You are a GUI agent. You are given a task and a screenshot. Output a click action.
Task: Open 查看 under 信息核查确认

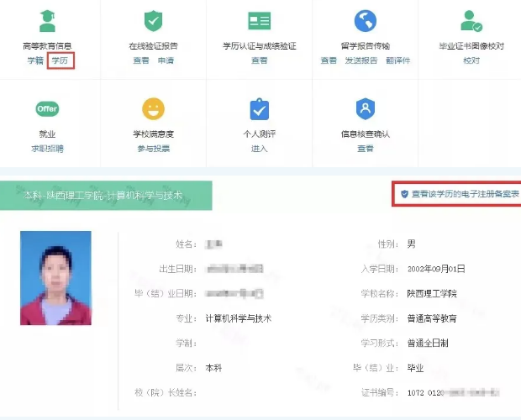click(366, 149)
